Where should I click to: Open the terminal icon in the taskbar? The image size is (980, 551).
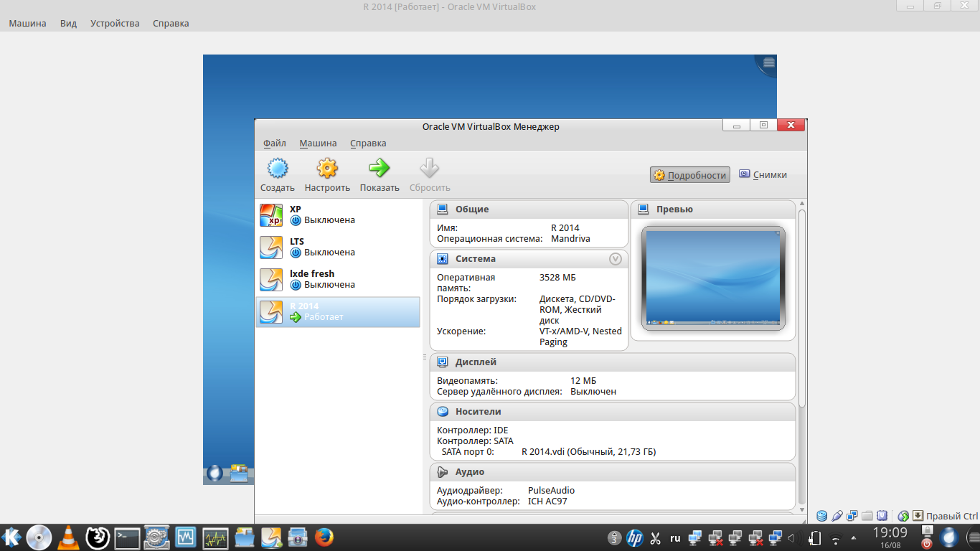[x=127, y=537]
